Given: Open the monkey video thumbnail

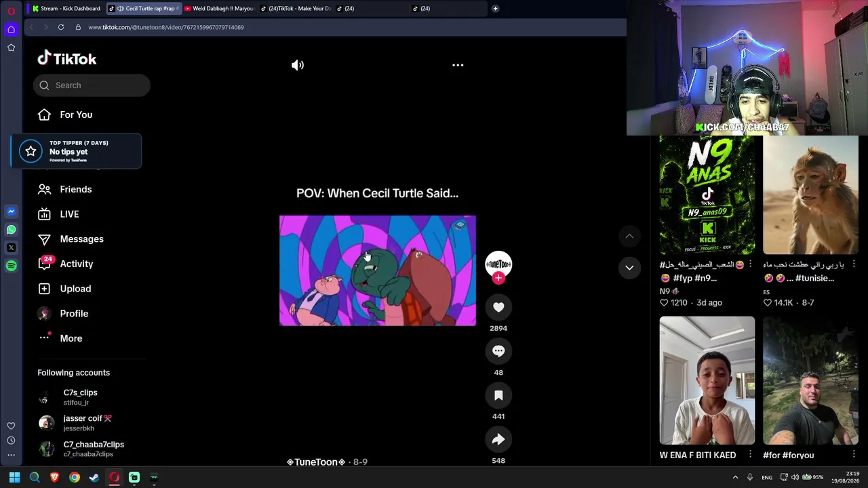Looking at the screenshot, I should [810, 195].
